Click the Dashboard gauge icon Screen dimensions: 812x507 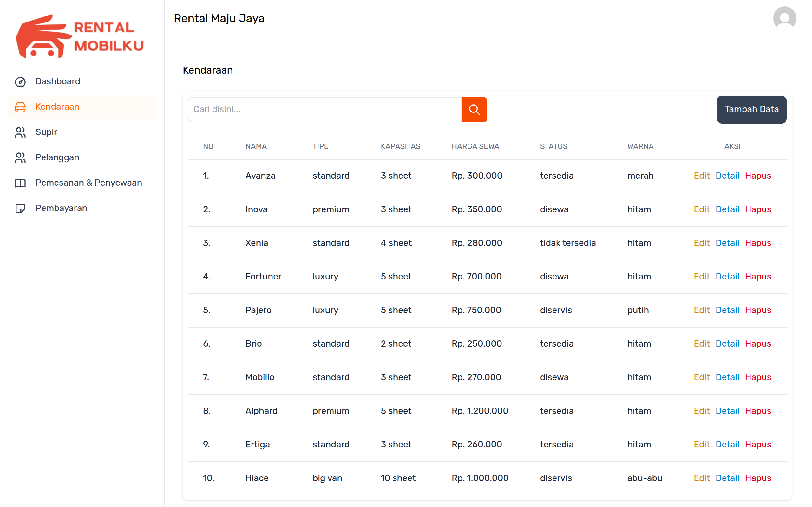20,81
